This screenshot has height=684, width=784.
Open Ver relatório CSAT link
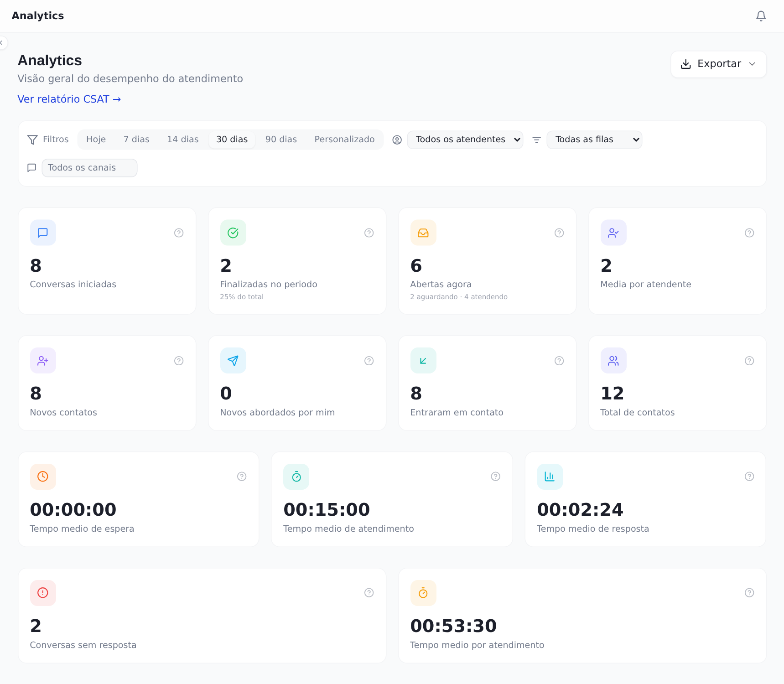69,99
